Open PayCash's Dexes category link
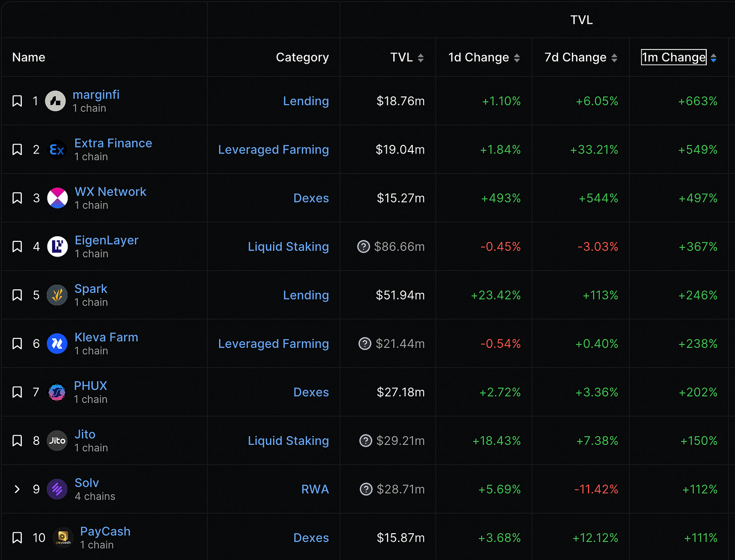The height and width of the screenshot is (560, 735). click(x=311, y=537)
